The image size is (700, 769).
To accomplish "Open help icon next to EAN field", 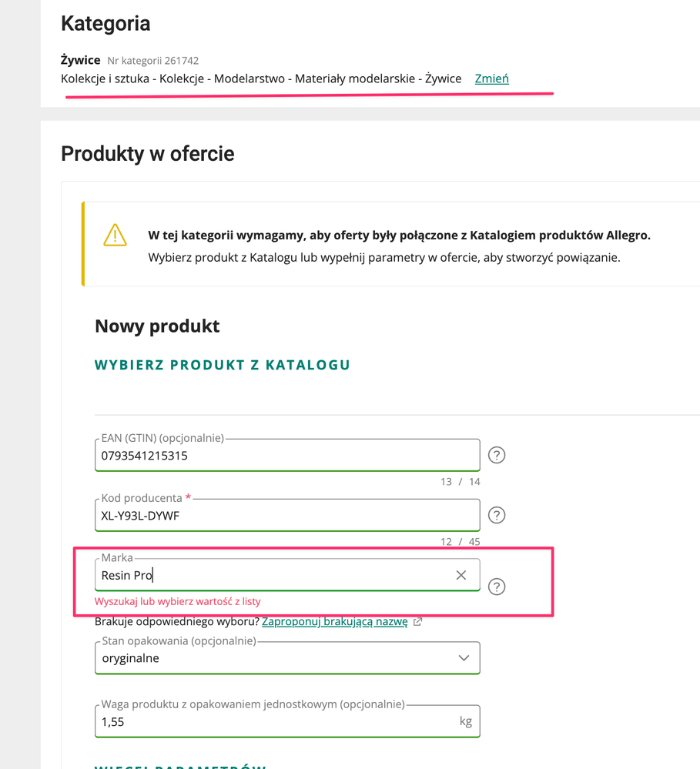I will (x=497, y=455).
